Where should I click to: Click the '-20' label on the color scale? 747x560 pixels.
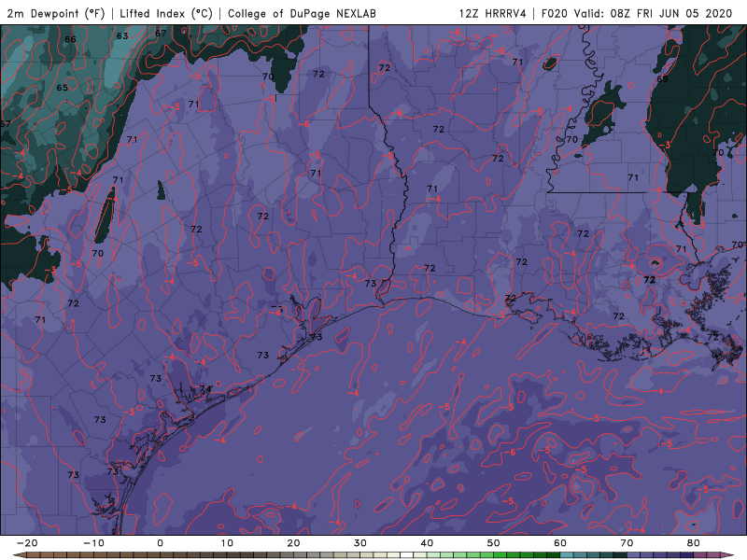(27, 543)
